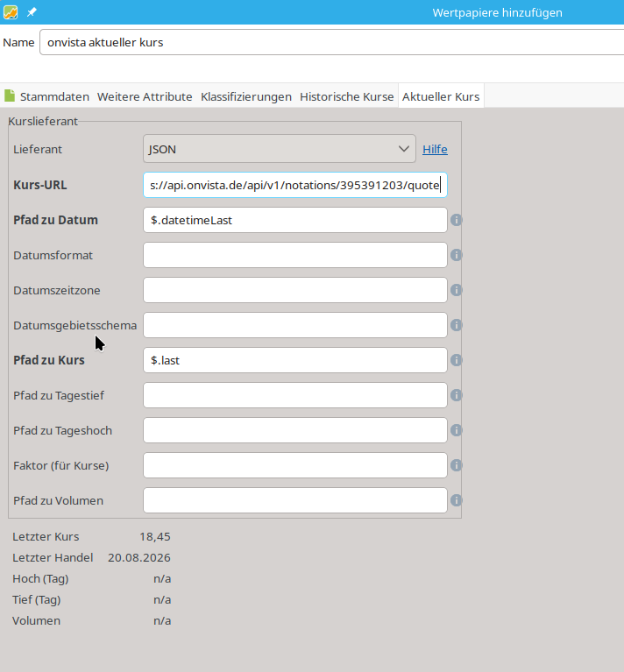Click the green document icon on Stammdaten tab
Screen dimensions: 624x672
point(10,95)
